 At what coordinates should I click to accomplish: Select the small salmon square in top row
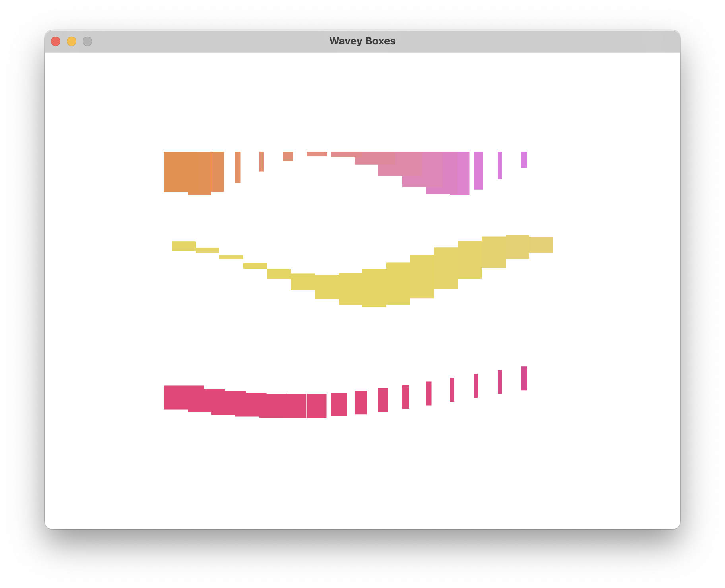288,157
